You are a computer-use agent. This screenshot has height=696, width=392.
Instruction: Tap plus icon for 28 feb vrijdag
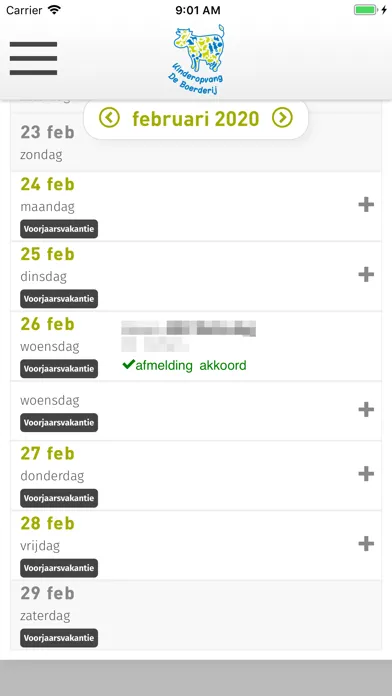tap(366, 544)
